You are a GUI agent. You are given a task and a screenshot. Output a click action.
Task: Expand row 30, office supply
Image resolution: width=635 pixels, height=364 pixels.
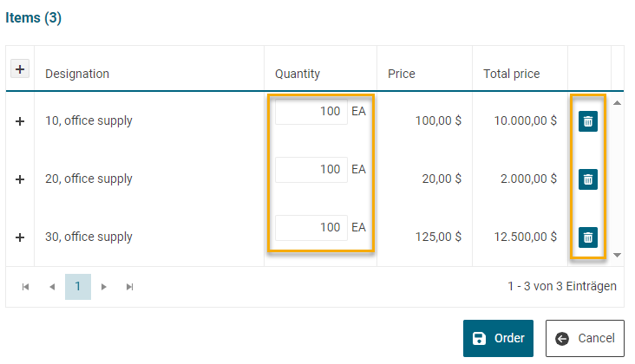coord(20,237)
